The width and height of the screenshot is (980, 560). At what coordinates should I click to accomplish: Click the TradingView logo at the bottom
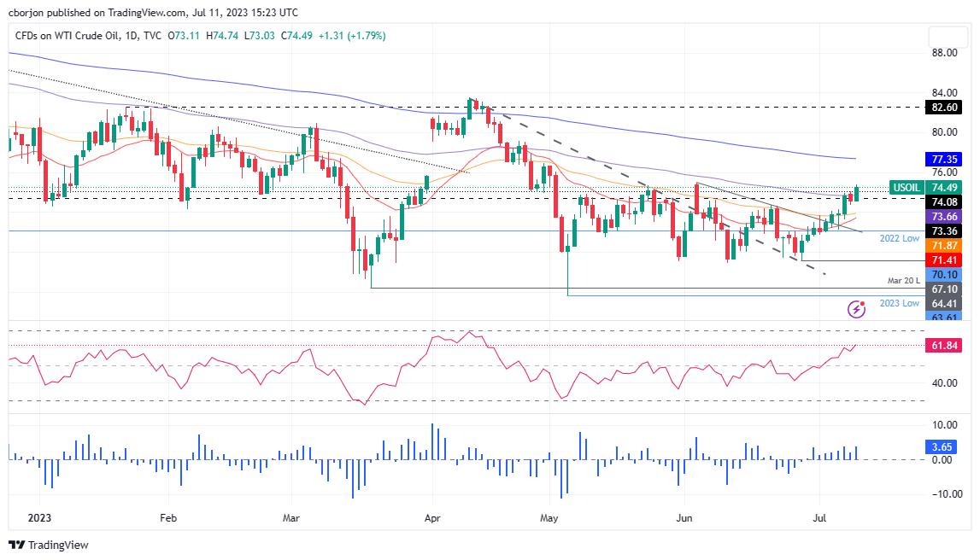(49, 545)
